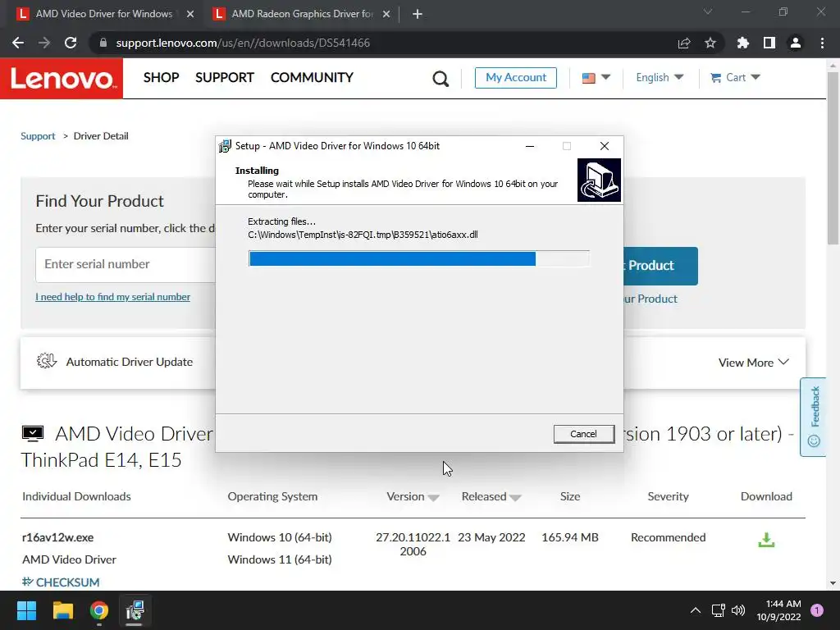This screenshot has width=840, height=630.
Task: Click the Setup installer taskbar icon
Action: click(135, 610)
